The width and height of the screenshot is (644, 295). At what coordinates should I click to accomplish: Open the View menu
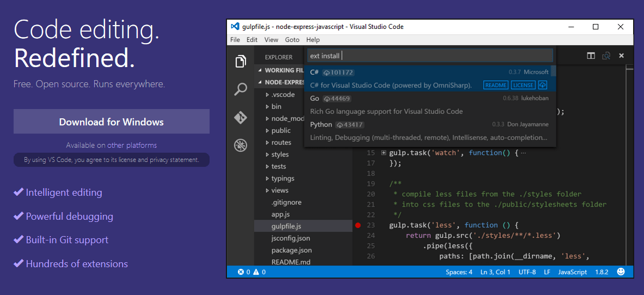point(271,40)
